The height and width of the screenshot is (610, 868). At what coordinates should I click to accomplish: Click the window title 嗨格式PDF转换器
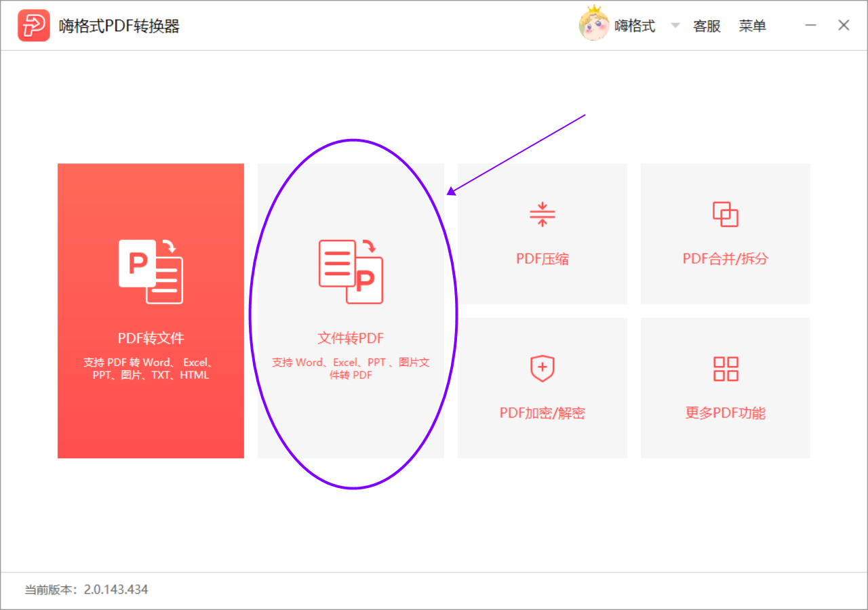pos(119,26)
